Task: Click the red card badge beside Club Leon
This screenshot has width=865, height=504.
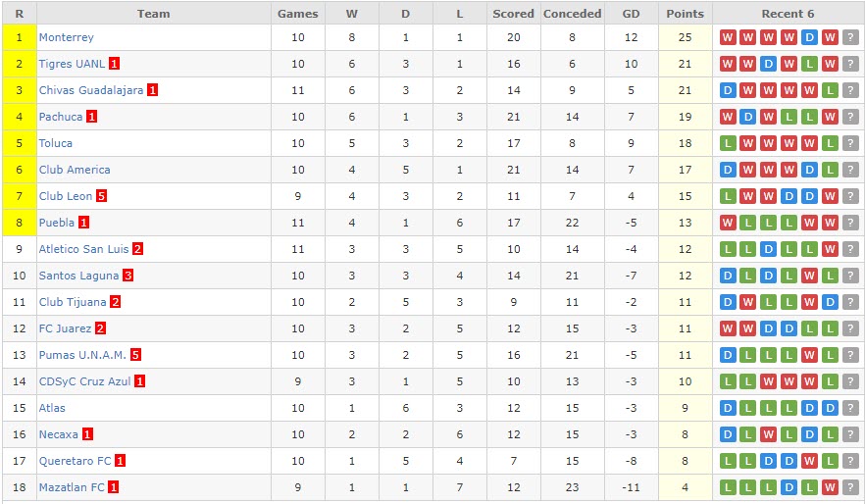Action: click(101, 196)
